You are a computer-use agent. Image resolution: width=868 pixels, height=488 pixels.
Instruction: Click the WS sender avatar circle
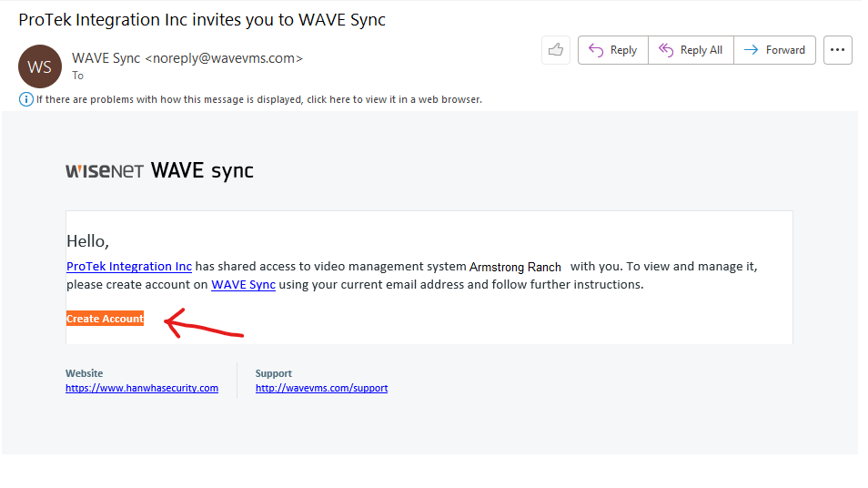pyautogui.click(x=40, y=66)
